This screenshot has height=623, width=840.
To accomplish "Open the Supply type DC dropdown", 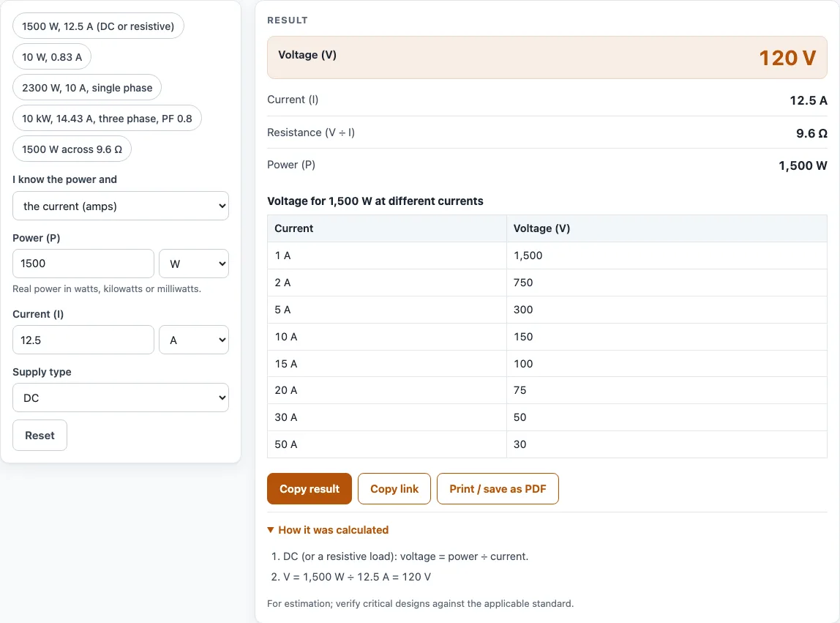I will coord(121,398).
